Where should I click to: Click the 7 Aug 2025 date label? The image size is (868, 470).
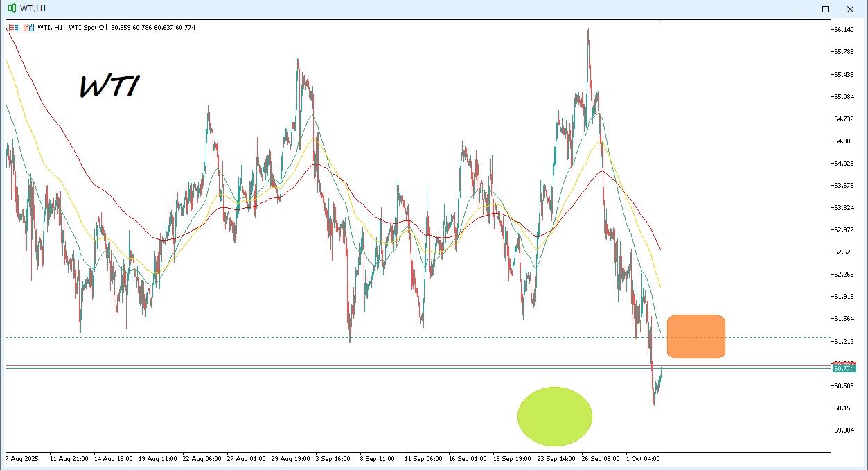click(24, 458)
